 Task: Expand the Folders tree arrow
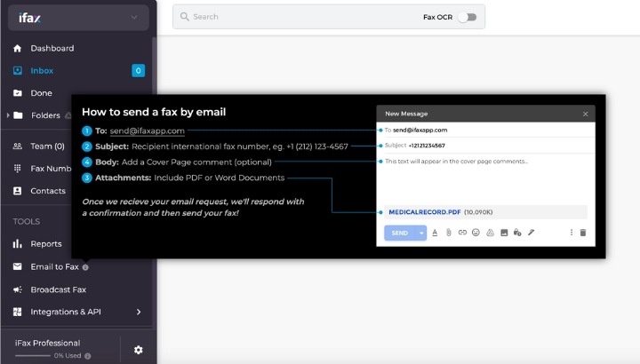8,115
